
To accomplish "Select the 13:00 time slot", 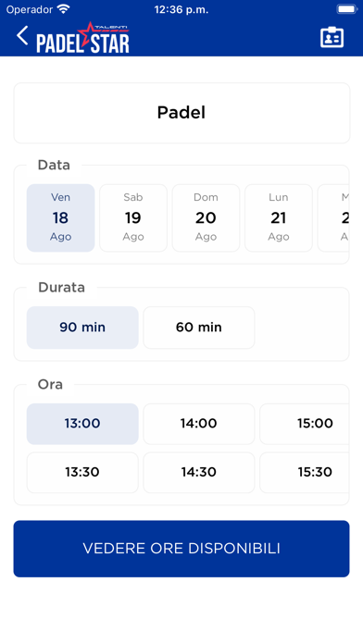I will [82, 424].
